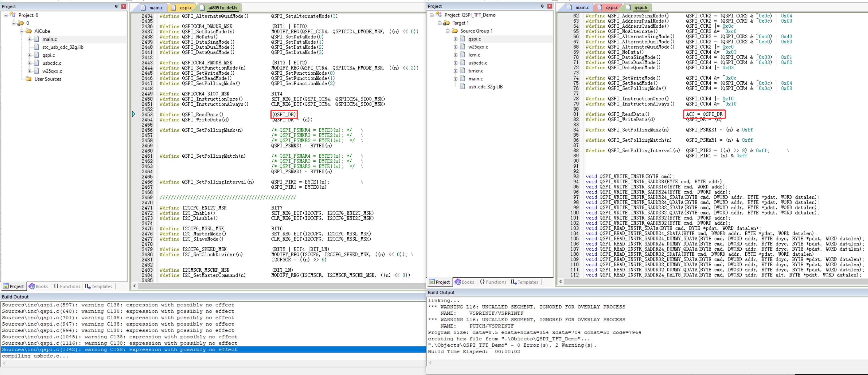Open Books tab in right window

(x=464, y=282)
